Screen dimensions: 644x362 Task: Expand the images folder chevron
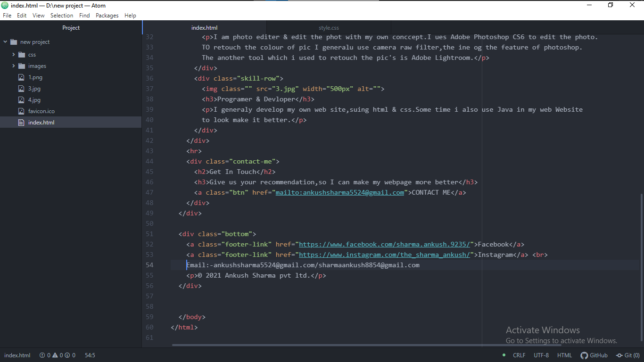click(x=14, y=66)
